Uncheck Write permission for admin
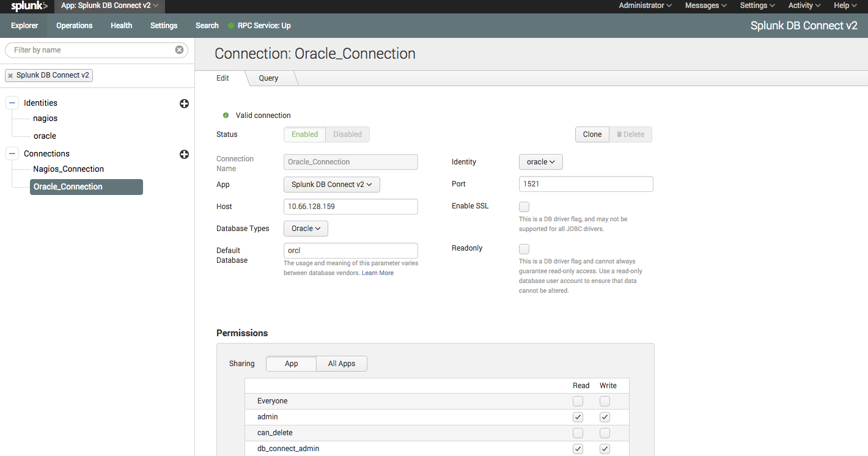Image resolution: width=868 pixels, height=456 pixels. click(x=605, y=417)
